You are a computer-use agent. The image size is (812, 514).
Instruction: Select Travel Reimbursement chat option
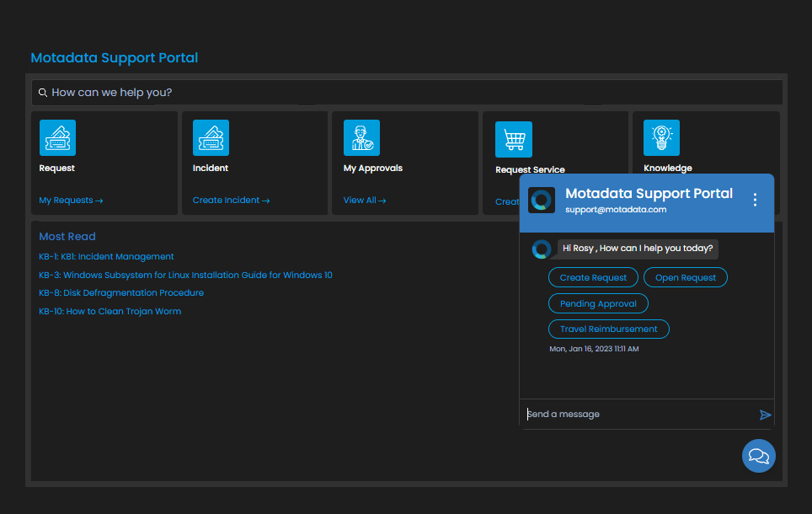608,329
